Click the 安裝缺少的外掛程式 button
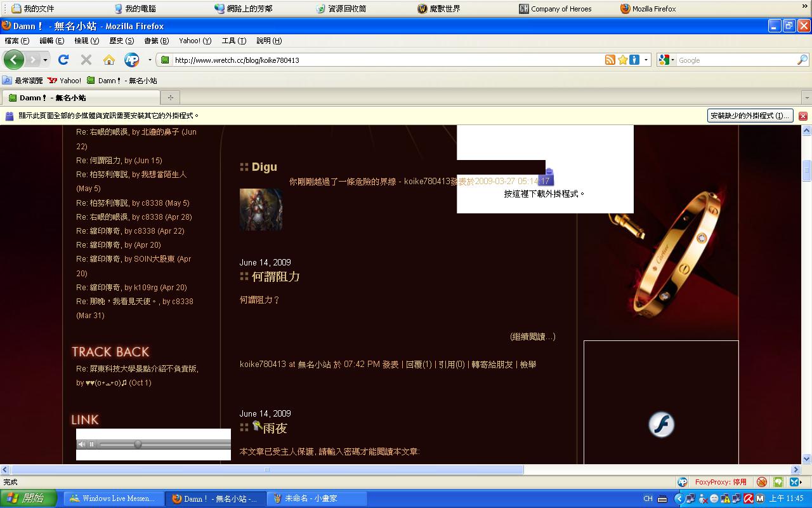This screenshot has height=508, width=812. tap(750, 116)
